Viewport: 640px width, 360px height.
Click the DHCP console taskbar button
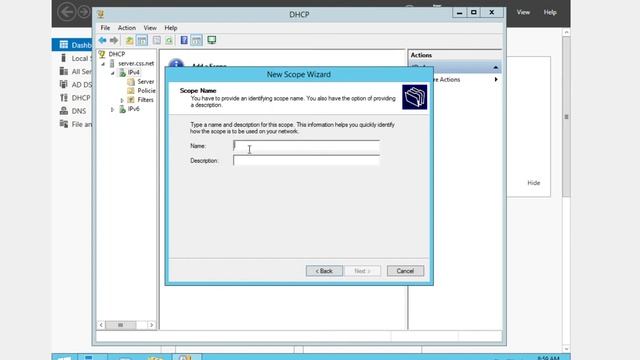click(186, 357)
